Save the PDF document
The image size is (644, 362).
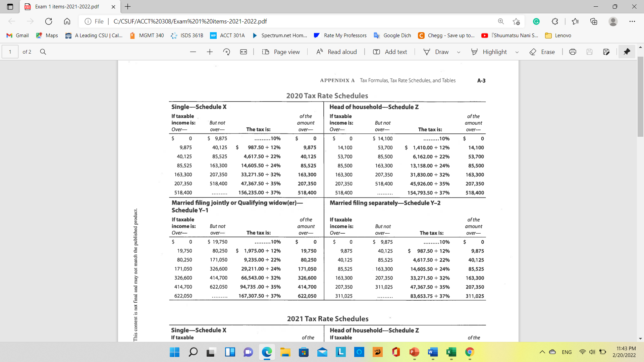[x=590, y=52]
